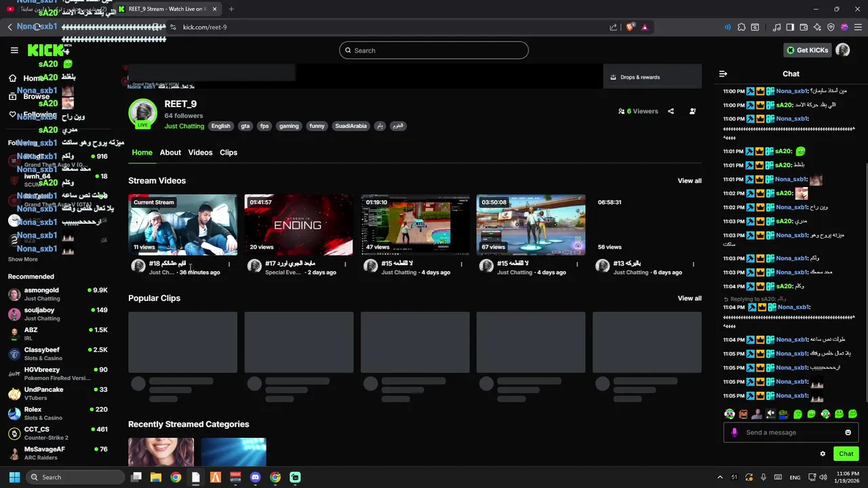Open the Kick hamburger menu

click(14, 50)
